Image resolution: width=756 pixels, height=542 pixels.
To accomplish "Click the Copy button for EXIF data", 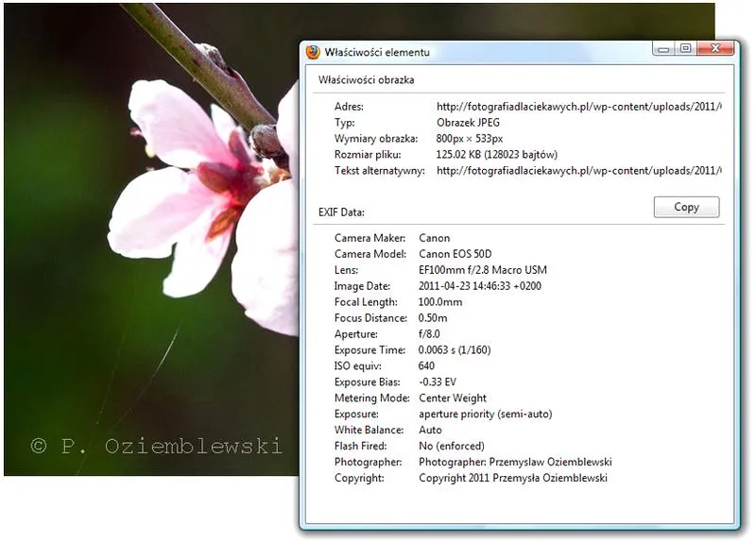I will point(686,207).
